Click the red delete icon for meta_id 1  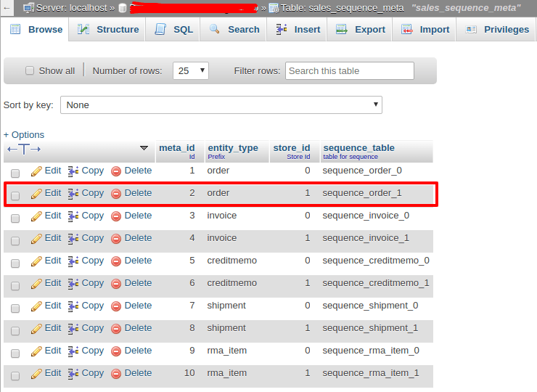[116, 171]
